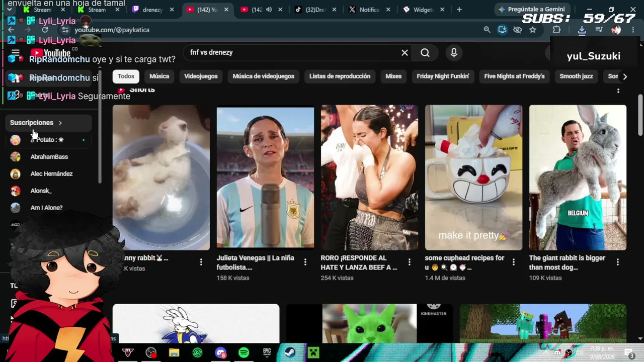Open a new browser tab
Image resolution: width=644 pixels, height=362 pixels.
(459, 10)
